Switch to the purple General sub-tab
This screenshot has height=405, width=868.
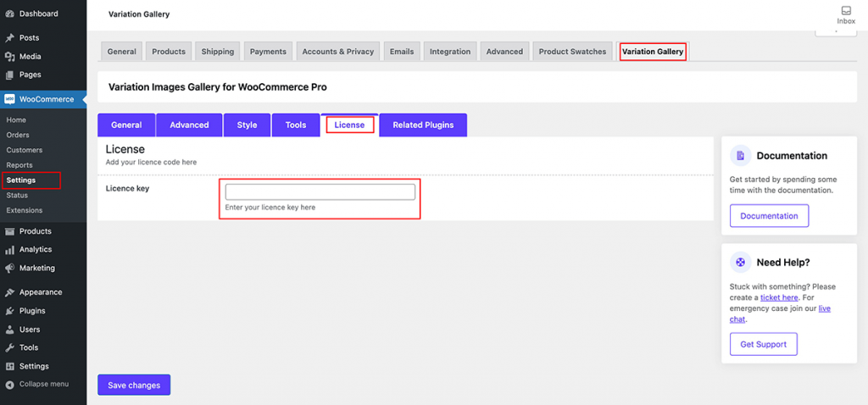click(x=126, y=125)
